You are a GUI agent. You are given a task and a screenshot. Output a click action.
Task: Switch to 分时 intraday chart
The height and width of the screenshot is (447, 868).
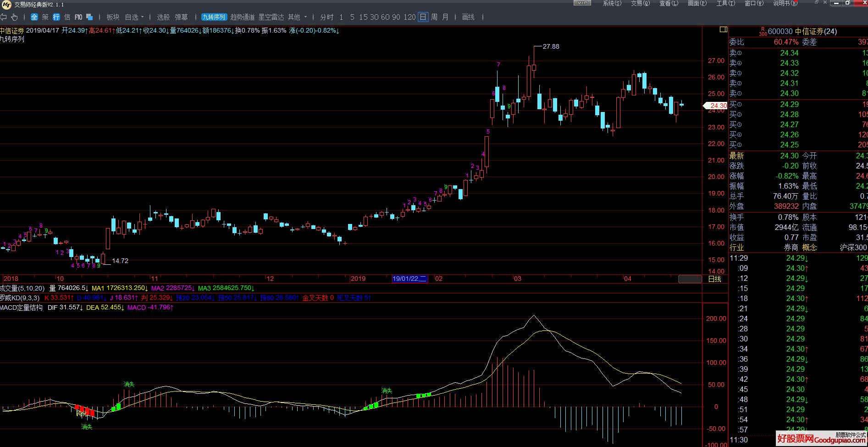click(x=327, y=17)
